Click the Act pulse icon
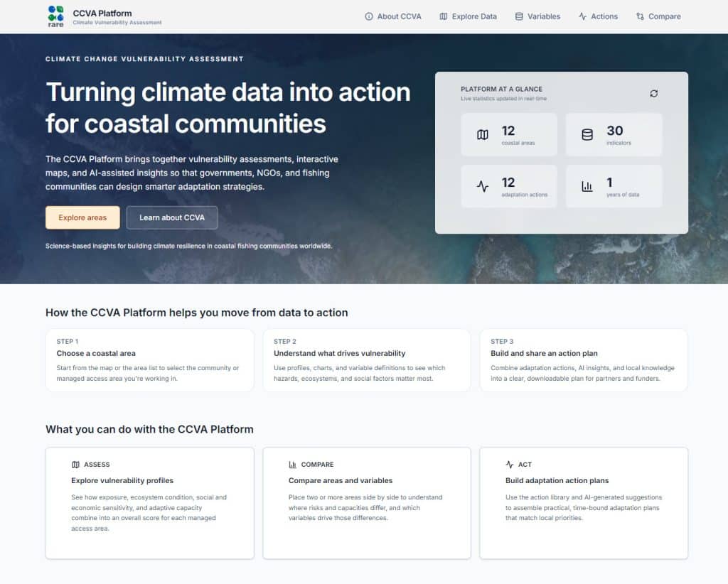The image size is (728, 584). click(510, 465)
